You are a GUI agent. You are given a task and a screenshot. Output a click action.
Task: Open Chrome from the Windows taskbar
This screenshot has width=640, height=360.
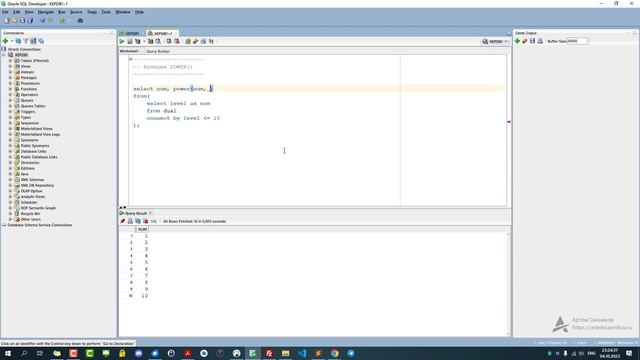tap(335, 353)
